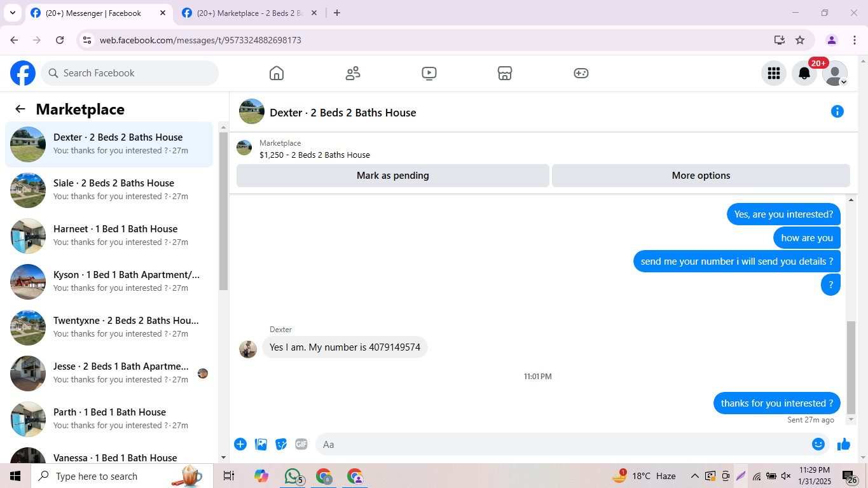The width and height of the screenshot is (868, 488).
Task: Click More options button
Action: pyautogui.click(x=701, y=176)
